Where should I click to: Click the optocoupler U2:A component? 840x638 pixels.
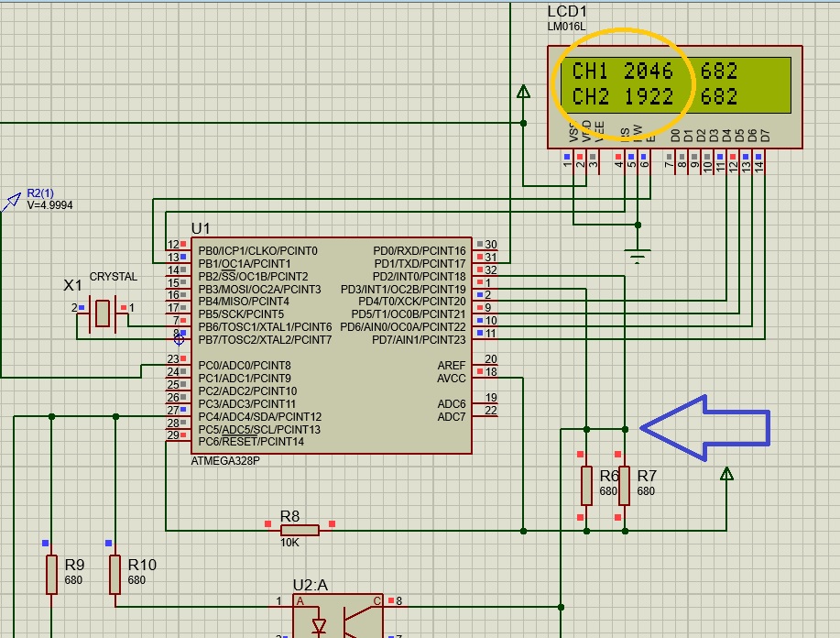click(337, 619)
